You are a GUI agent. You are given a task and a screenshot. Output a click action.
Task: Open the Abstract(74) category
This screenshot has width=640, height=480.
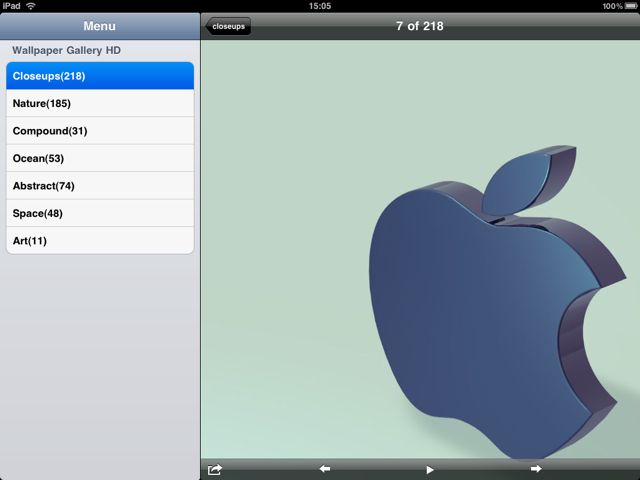tap(100, 186)
